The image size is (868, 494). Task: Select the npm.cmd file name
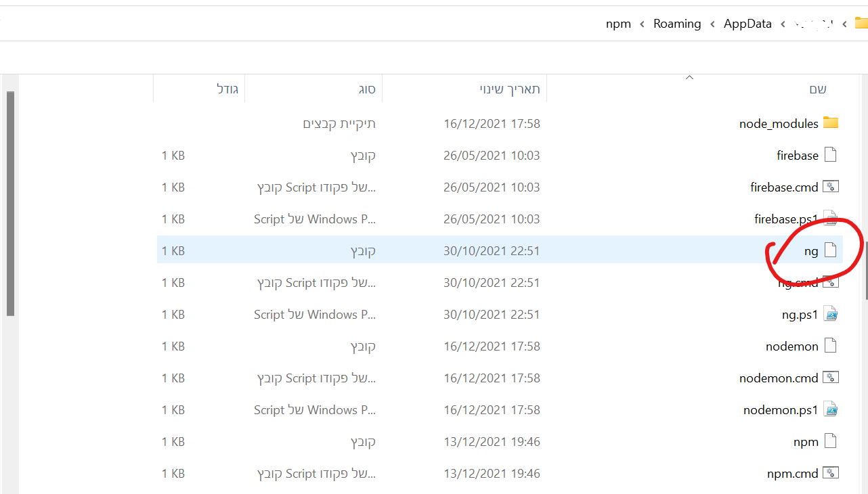793,474
